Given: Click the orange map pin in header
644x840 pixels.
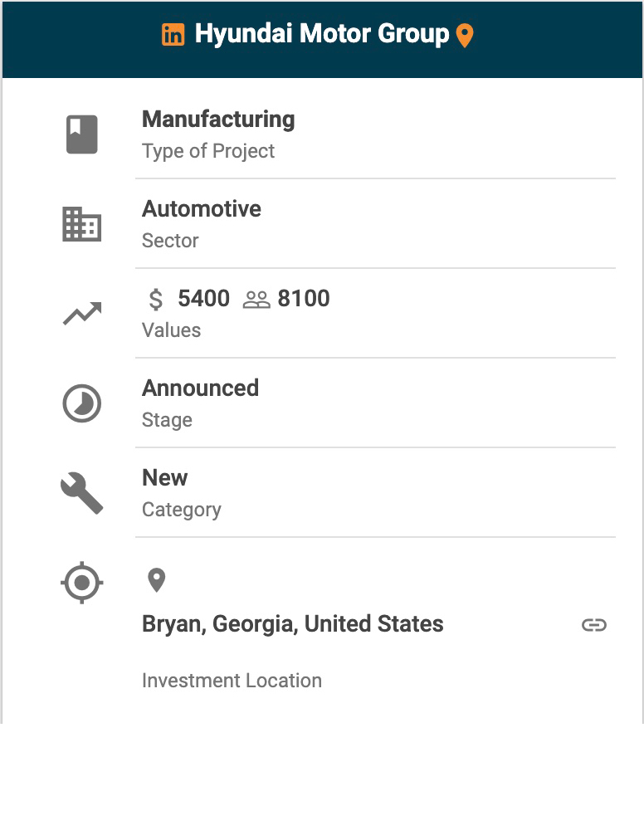Looking at the screenshot, I should click(x=465, y=36).
